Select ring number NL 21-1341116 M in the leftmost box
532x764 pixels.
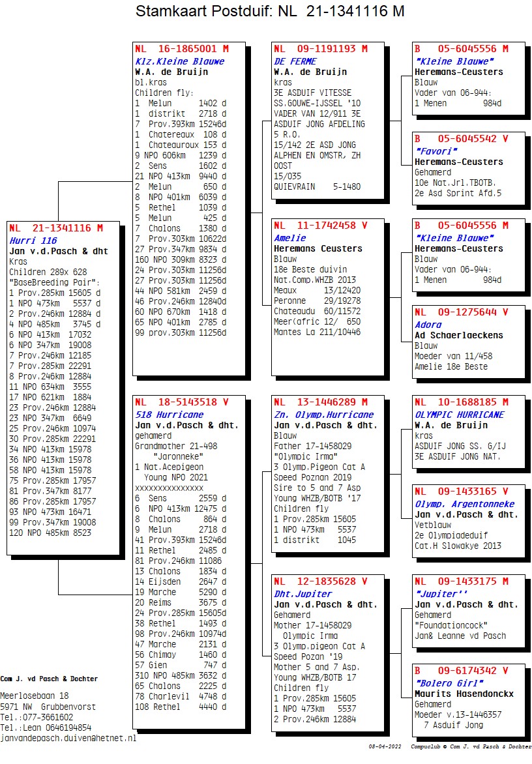click(55, 228)
